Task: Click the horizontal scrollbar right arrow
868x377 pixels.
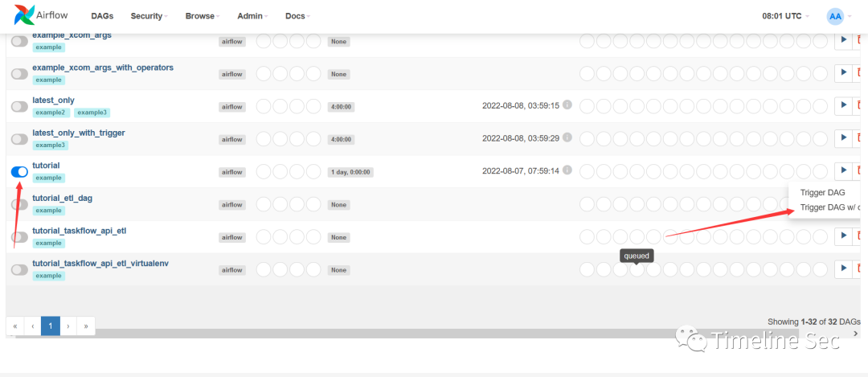Action: point(856,334)
